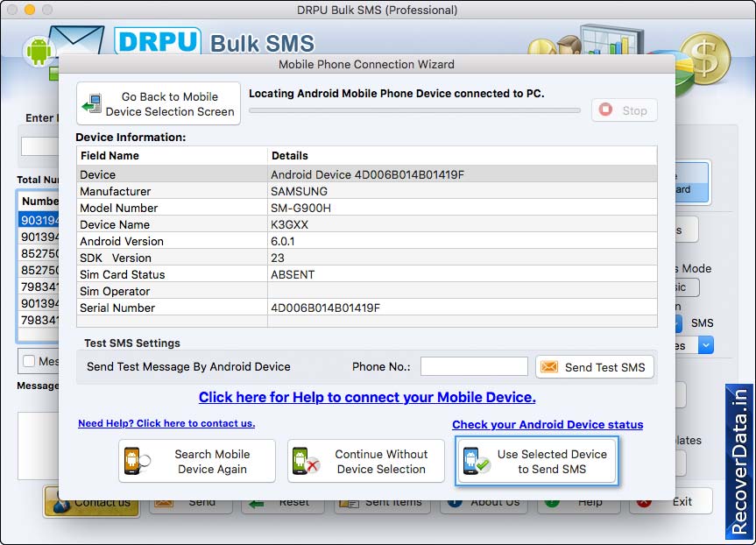
Task: Click the Android phone red X icon
Action: pos(306,462)
